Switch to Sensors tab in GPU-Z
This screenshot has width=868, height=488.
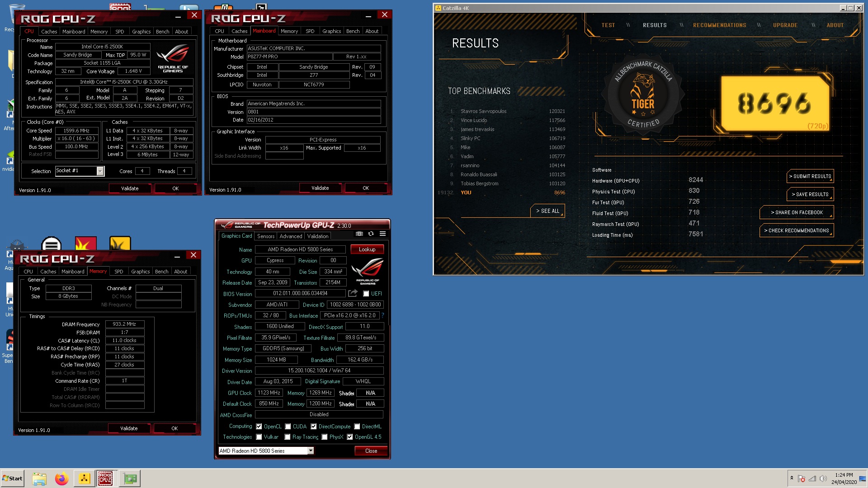[x=266, y=236]
